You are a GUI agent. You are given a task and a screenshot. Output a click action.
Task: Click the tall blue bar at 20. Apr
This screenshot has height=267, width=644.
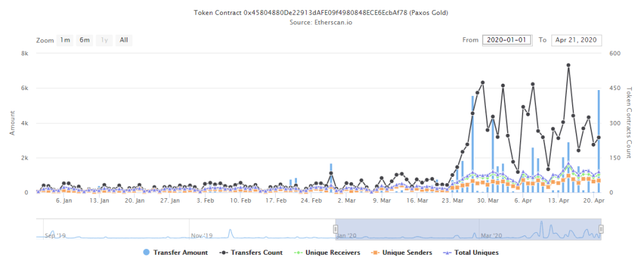click(598, 142)
